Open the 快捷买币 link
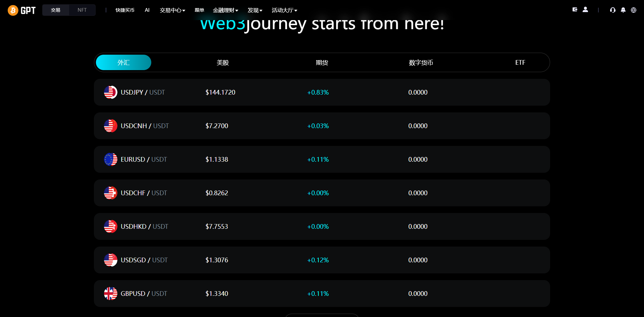 tap(125, 10)
